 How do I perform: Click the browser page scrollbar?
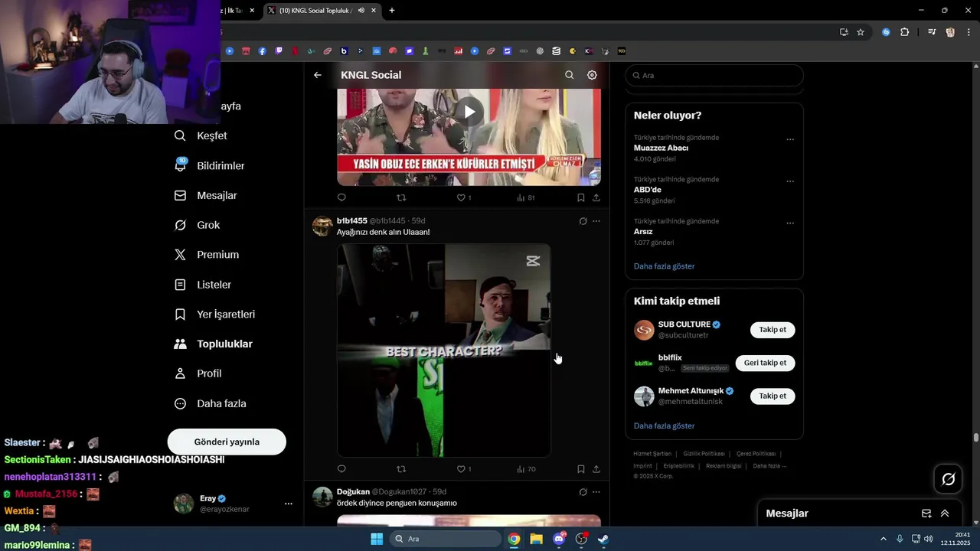click(x=975, y=438)
